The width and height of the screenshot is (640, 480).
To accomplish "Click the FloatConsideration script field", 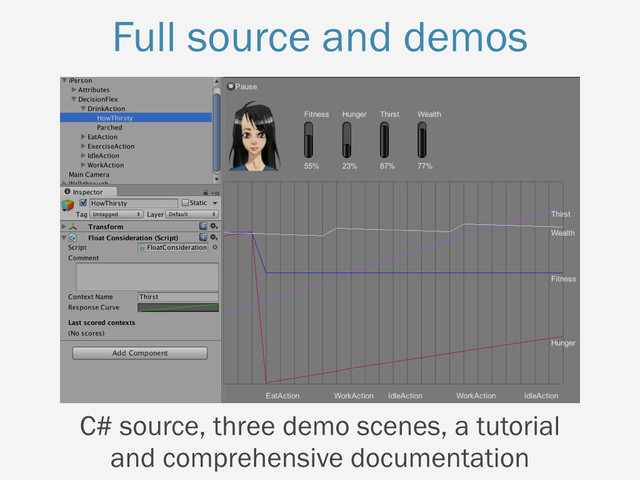I will [173, 247].
